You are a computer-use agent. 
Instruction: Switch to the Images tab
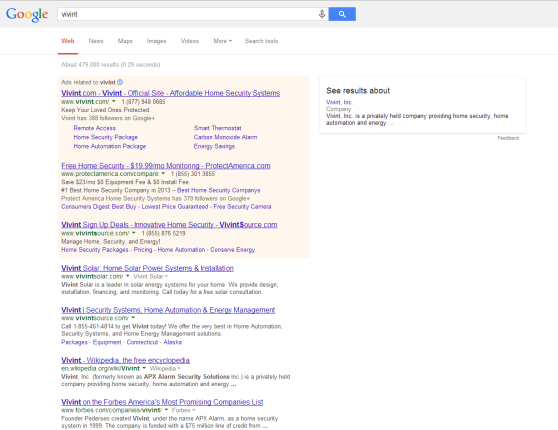(x=156, y=41)
